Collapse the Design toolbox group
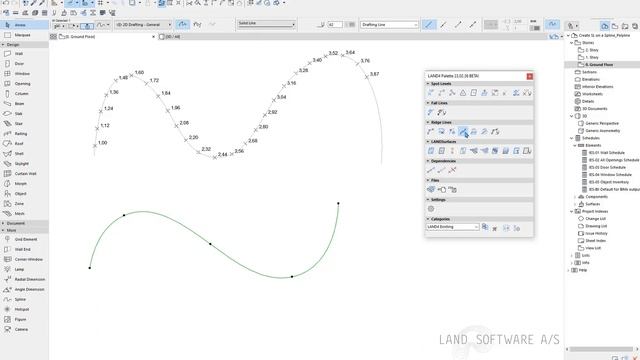 pos(3,44)
